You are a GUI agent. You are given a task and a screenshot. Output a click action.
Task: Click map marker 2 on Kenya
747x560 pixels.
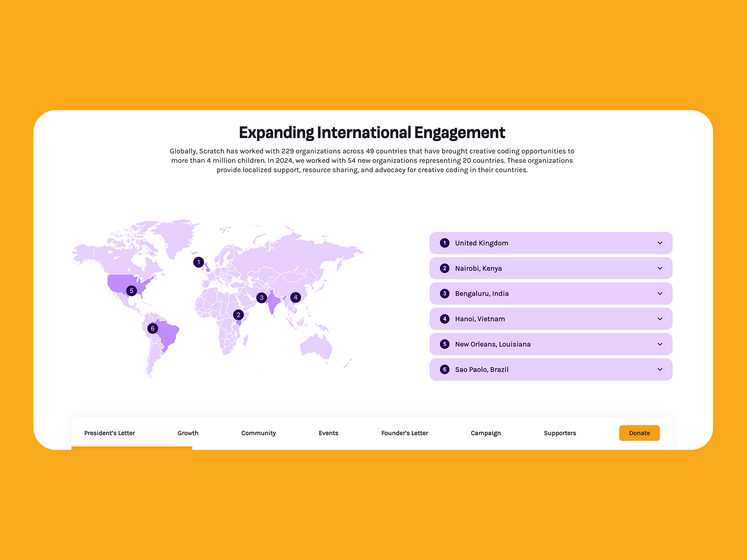[x=238, y=315]
